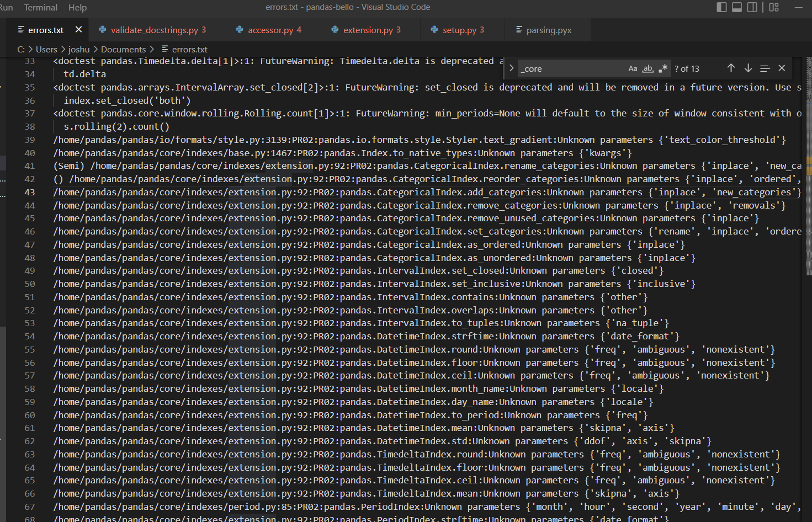Open the Terminal menu
The width and height of the screenshot is (812, 522).
41,7
